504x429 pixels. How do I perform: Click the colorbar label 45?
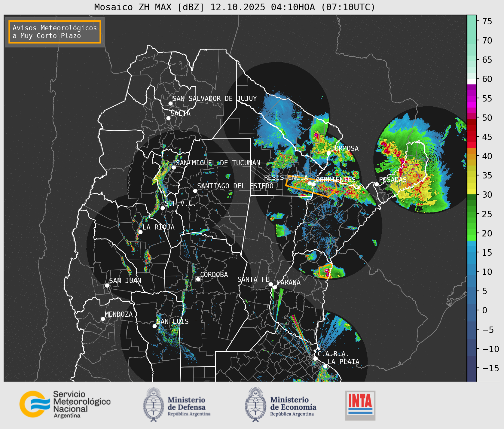coord(487,137)
